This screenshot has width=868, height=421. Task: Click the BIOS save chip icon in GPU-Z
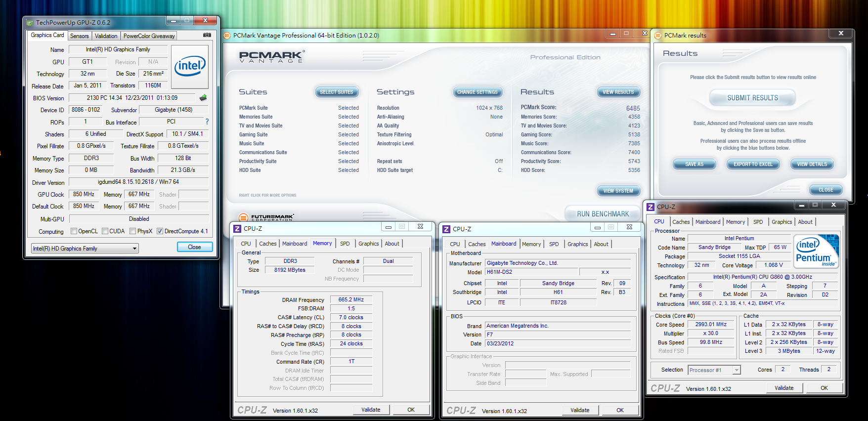[x=203, y=98]
